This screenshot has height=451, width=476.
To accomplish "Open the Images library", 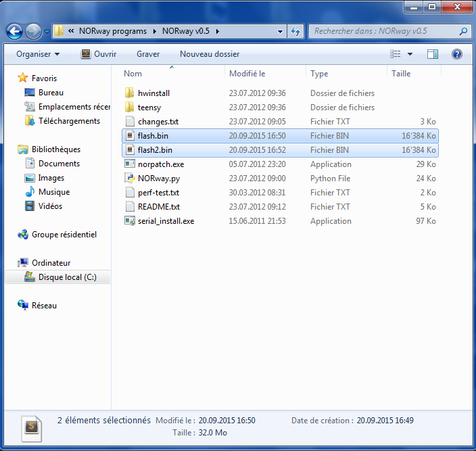I will pos(51,178).
